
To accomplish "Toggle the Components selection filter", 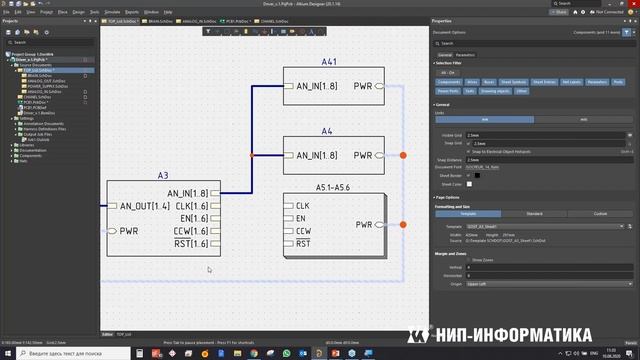I will pyautogui.click(x=449, y=82).
